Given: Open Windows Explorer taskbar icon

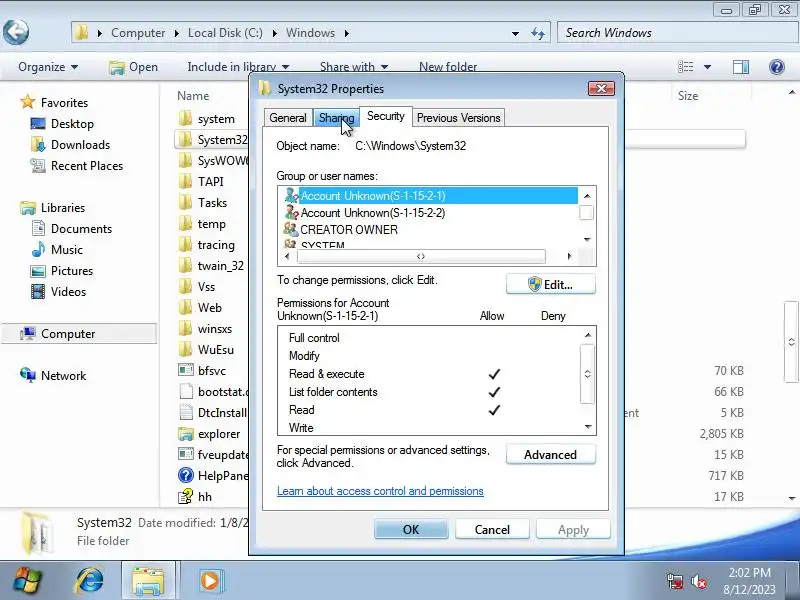Looking at the screenshot, I should click(x=148, y=580).
